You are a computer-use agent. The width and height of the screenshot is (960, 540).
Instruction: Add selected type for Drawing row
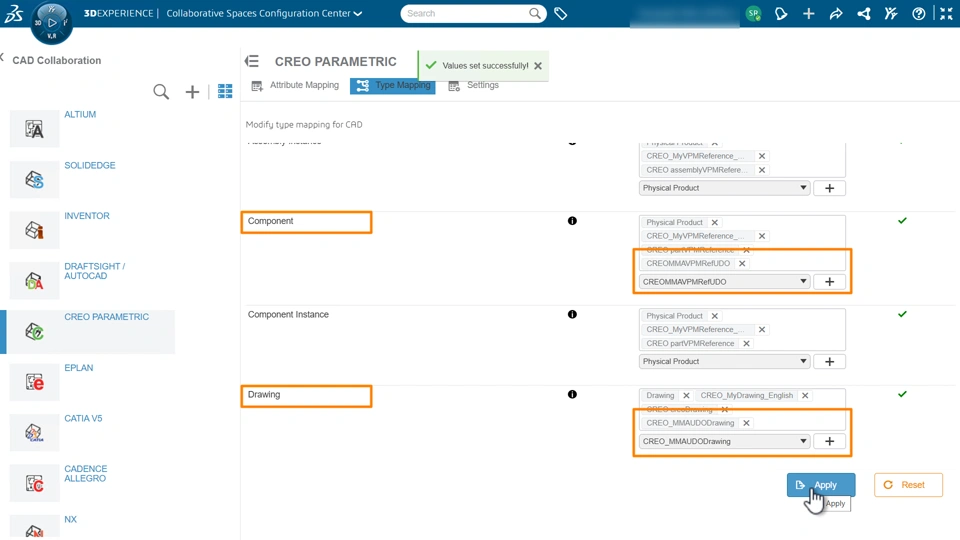830,441
